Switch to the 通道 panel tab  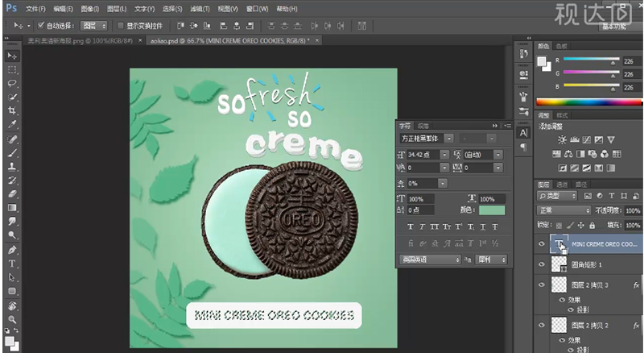point(562,185)
